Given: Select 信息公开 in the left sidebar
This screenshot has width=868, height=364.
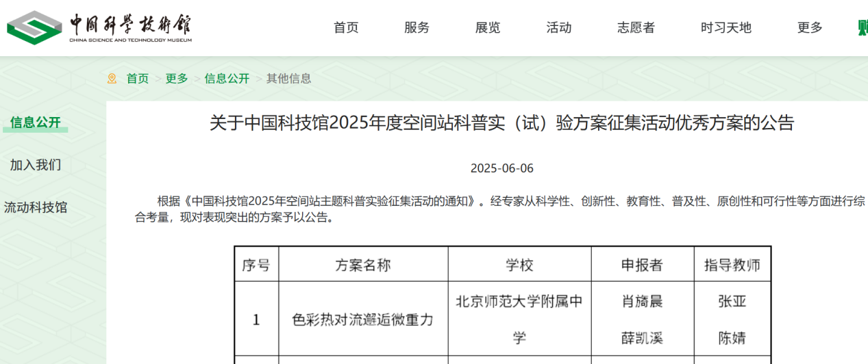Looking at the screenshot, I should click(x=35, y=122).
